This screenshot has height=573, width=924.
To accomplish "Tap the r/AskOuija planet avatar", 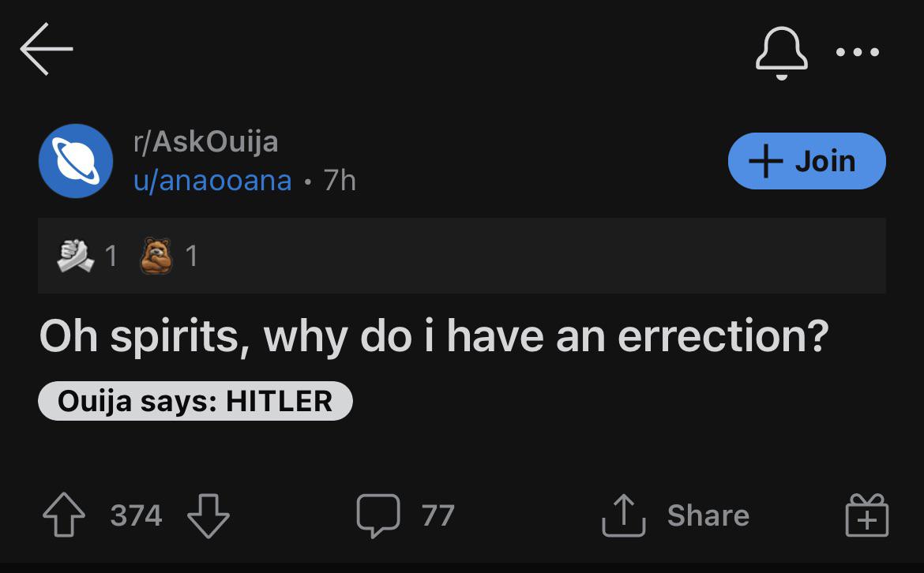I will click(x=75, y=161).
